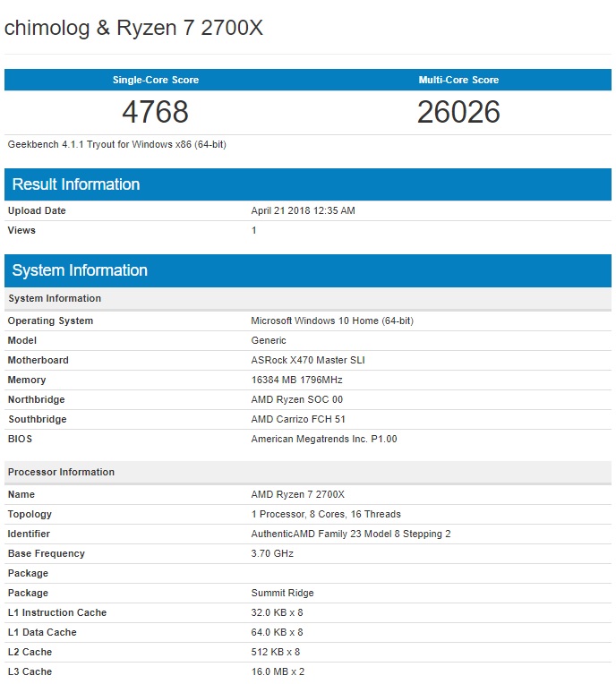Click the Result Information section header
616x684 pixels.
tap(308, 184)
